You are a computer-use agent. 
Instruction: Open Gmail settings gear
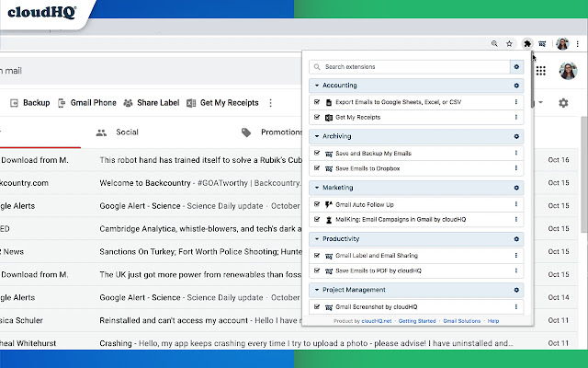[x=563, y=102]
